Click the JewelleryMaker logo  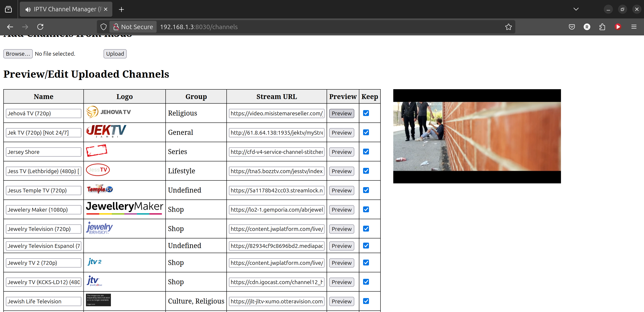(125, 208)
